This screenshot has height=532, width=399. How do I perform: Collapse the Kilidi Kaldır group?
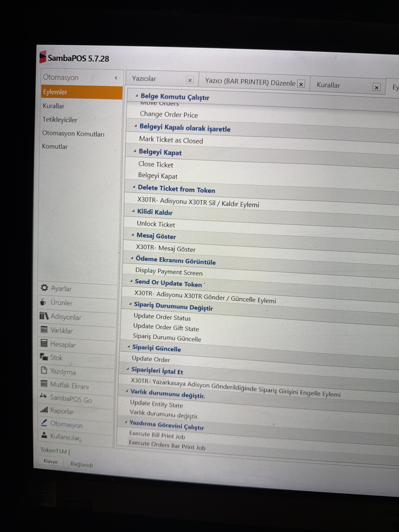(133, 211)
